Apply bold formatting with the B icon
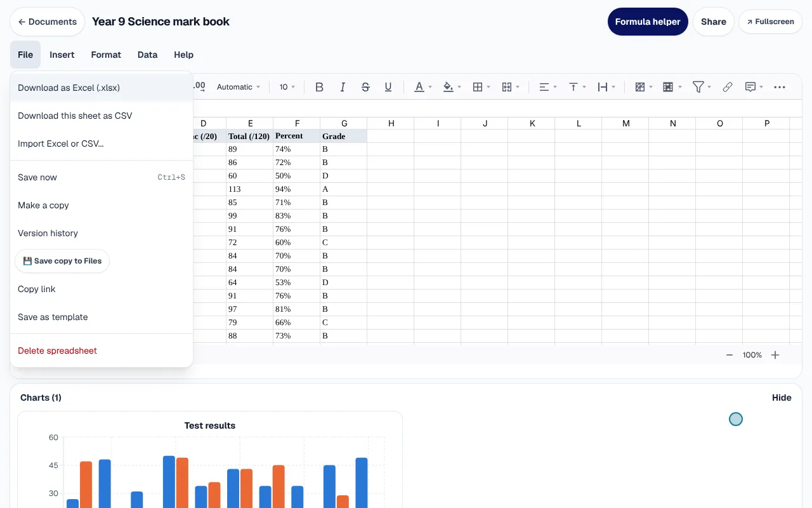This screenshot has width=812, height=508. pos(320,87)
